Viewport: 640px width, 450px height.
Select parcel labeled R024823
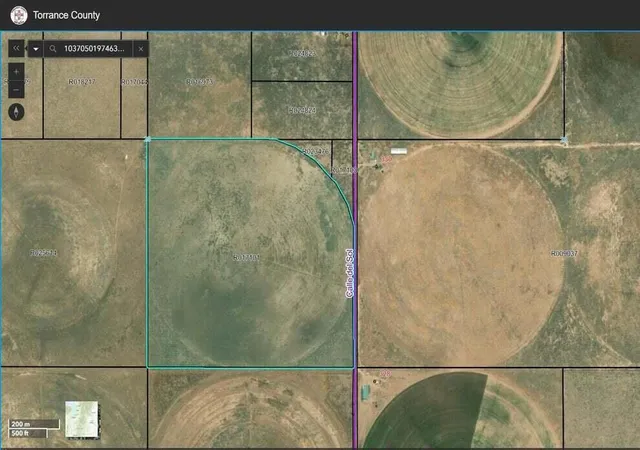pos(302,53)
